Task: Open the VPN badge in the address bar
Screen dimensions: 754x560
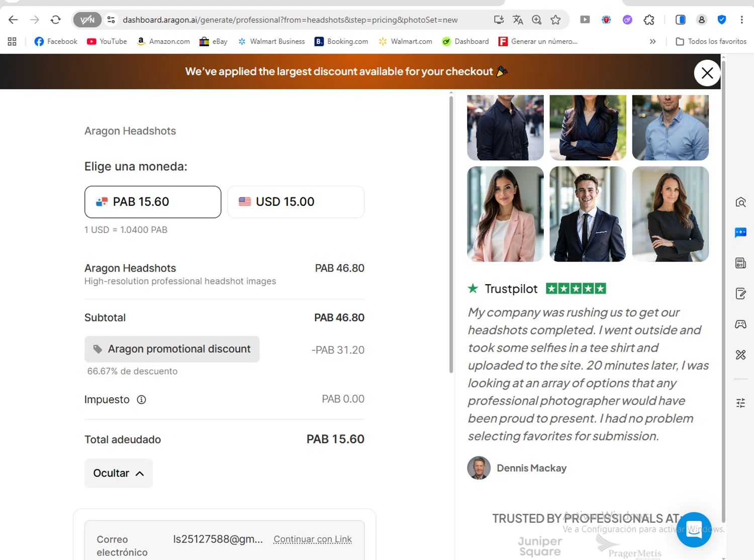Action: (87, 20)
